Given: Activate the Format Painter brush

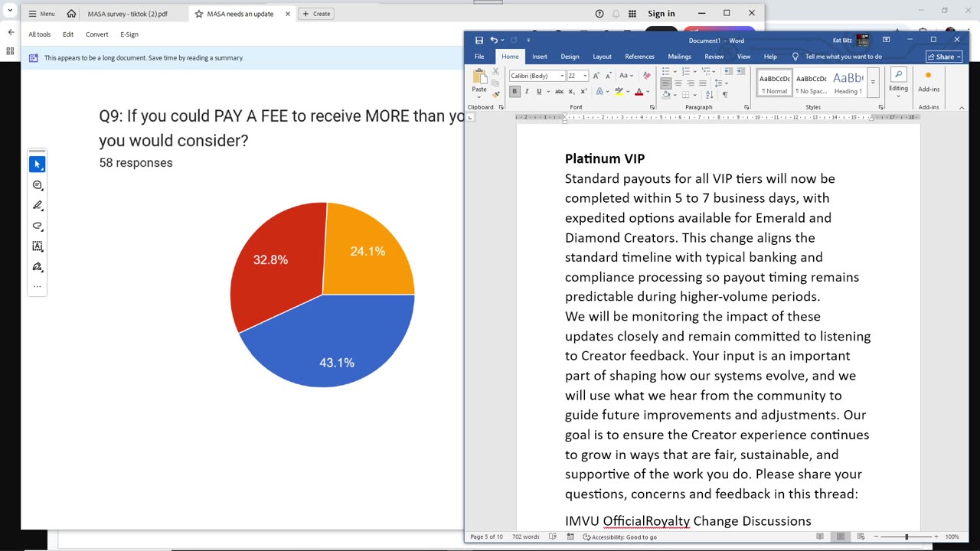Looking at the screenshot, I should click(x=495, y=94).
